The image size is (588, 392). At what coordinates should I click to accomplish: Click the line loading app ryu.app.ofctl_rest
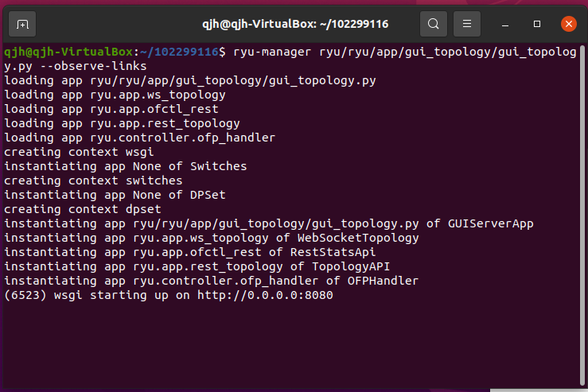point(111,109)
